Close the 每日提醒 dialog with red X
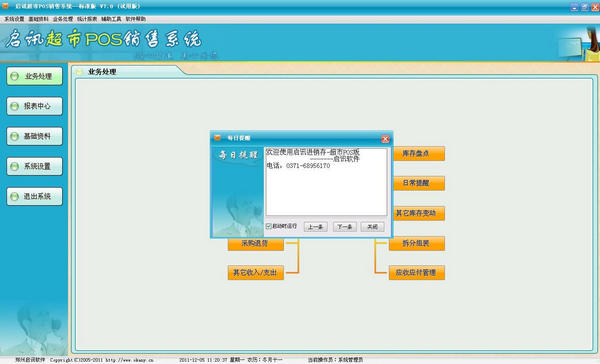This screenshot has height=364, width=600. [385, 139]
